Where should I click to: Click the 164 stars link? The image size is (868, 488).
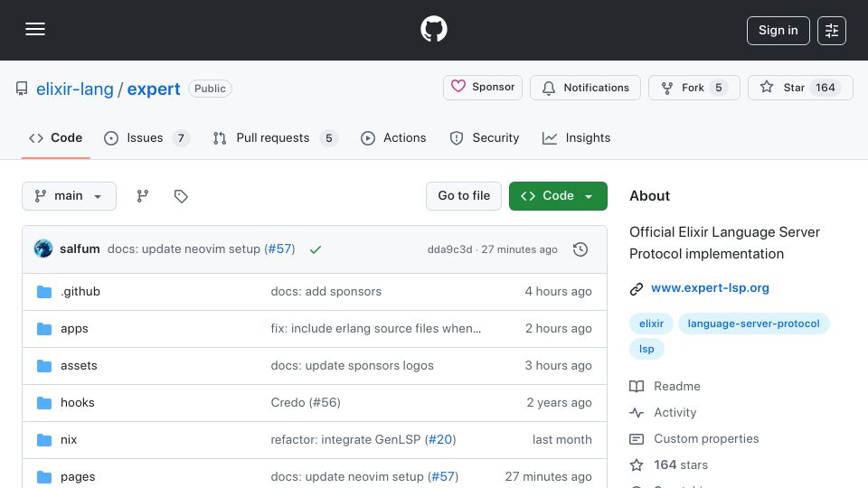681,465
